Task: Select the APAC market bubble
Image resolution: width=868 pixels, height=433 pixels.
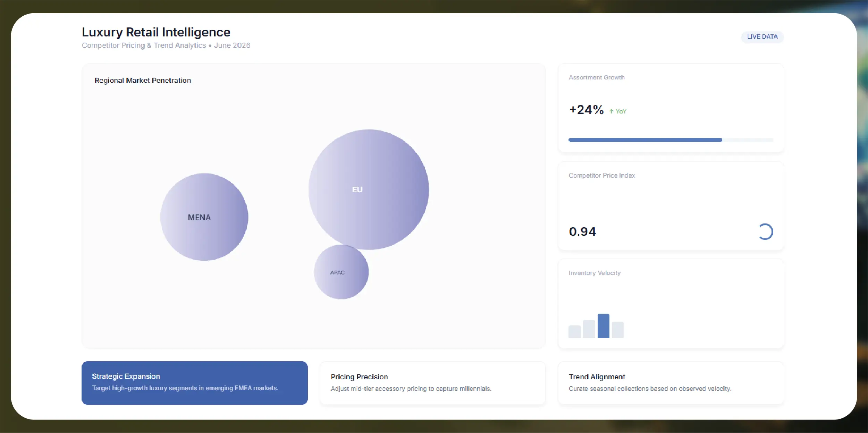Action: click(341, 272)
